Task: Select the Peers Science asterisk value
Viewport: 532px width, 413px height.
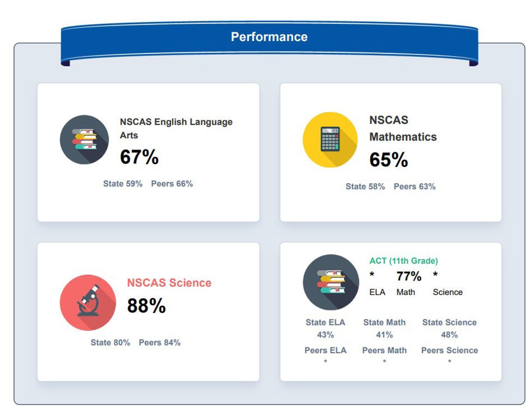Action: (449, 360)
